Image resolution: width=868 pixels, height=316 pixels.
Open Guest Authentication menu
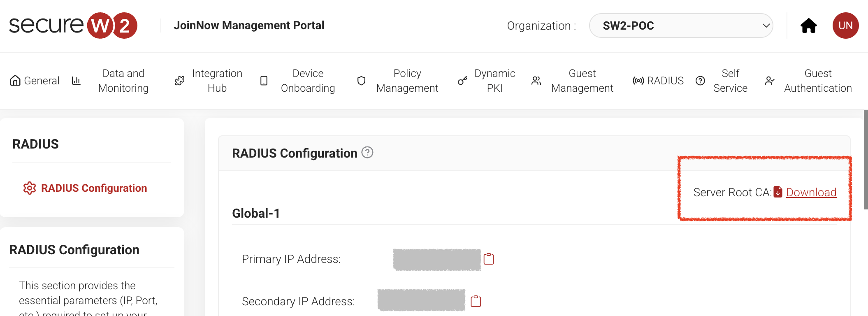coord(818,81)
